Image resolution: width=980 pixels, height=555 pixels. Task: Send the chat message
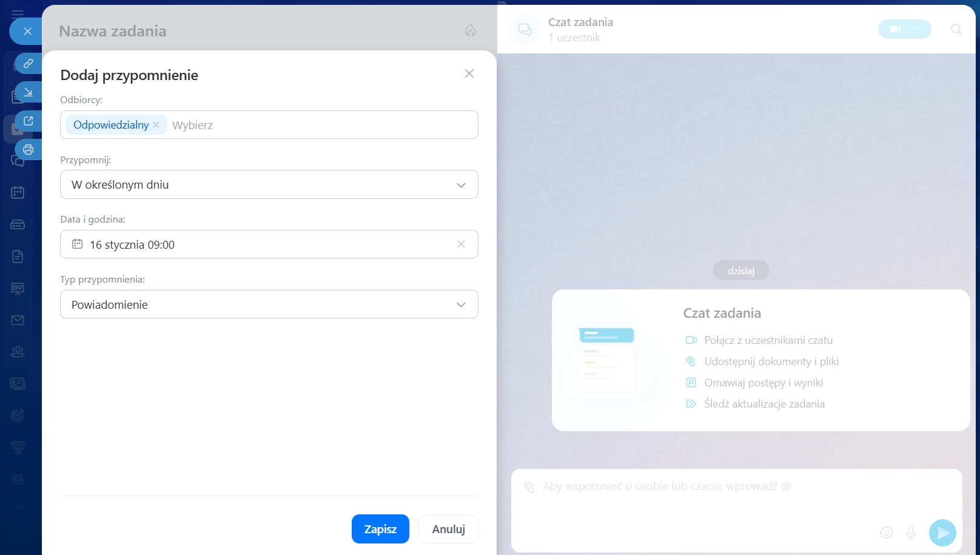[x=942, y=533]
